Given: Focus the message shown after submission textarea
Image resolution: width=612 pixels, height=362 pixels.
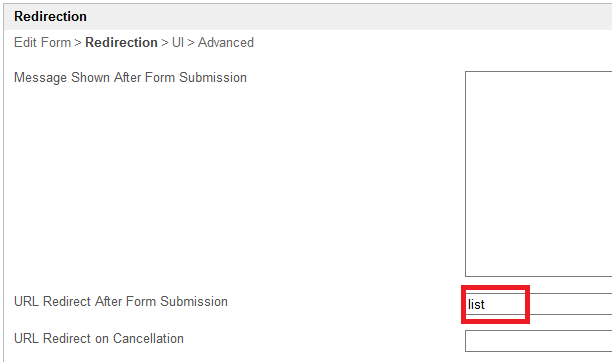Looking at the screenshot, I should coord(539,174).
